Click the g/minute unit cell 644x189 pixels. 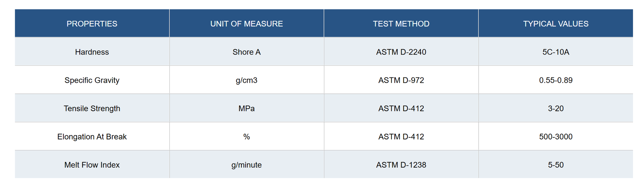[x=247, y=165]
